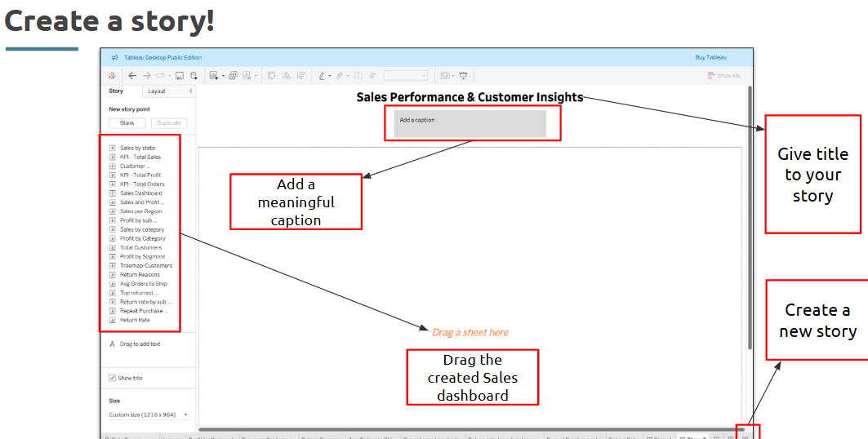Viewport: 868px width, 439px height.
Task: Open the Fit view dropdown box
Action: tap(406, 76)
